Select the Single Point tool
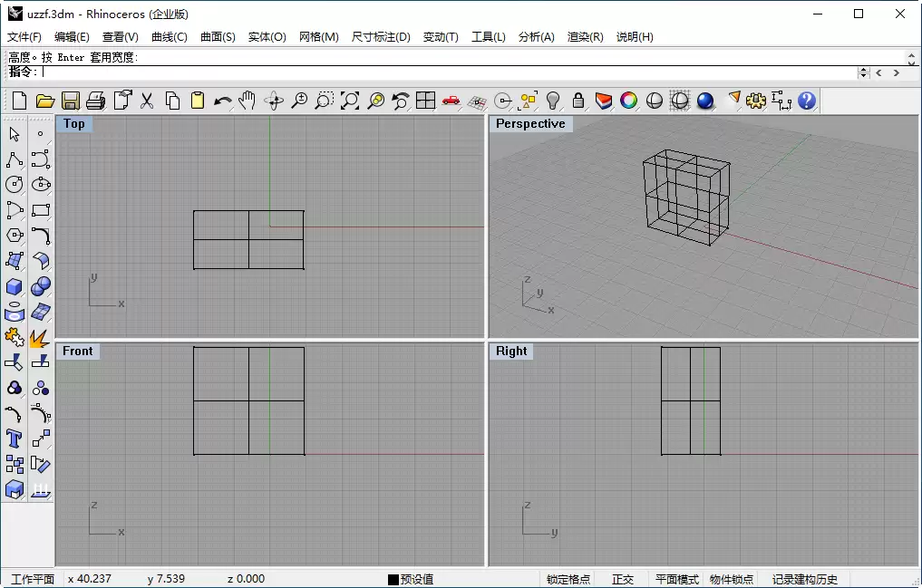The image size is (922, 588). click(x=41, y=134)
